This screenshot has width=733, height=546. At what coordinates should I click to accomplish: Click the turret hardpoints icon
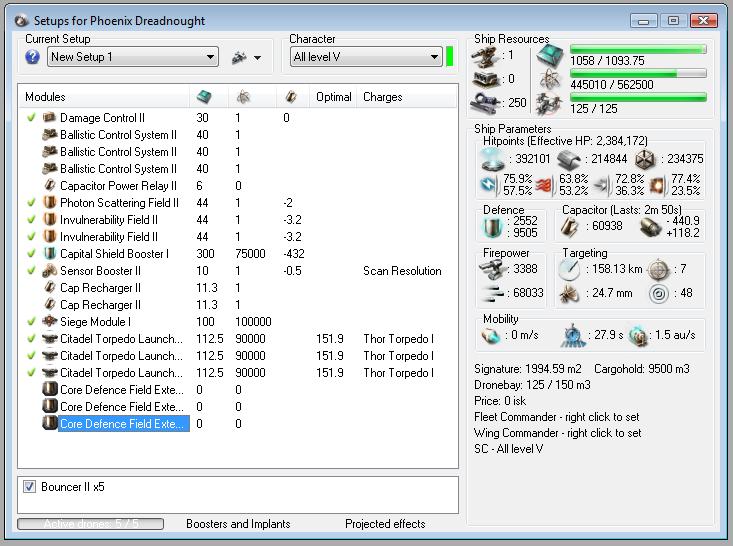(484, 56)
